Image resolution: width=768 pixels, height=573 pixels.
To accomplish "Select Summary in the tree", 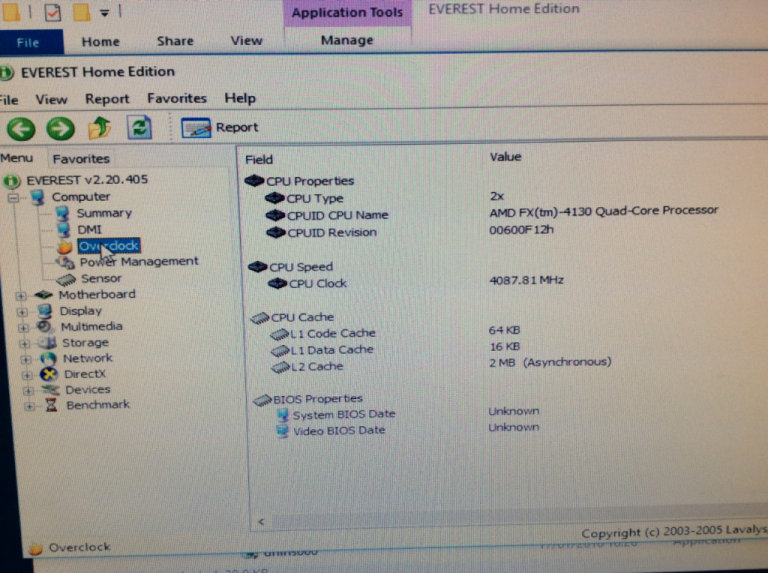I will (104, 213).
